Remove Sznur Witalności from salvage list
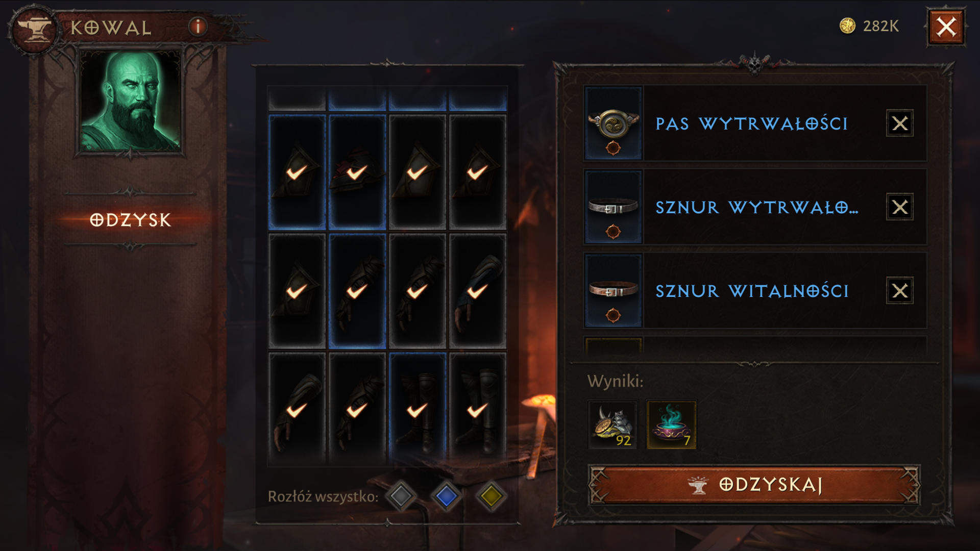The image size is (980, 551). click(x=900, y=290)
